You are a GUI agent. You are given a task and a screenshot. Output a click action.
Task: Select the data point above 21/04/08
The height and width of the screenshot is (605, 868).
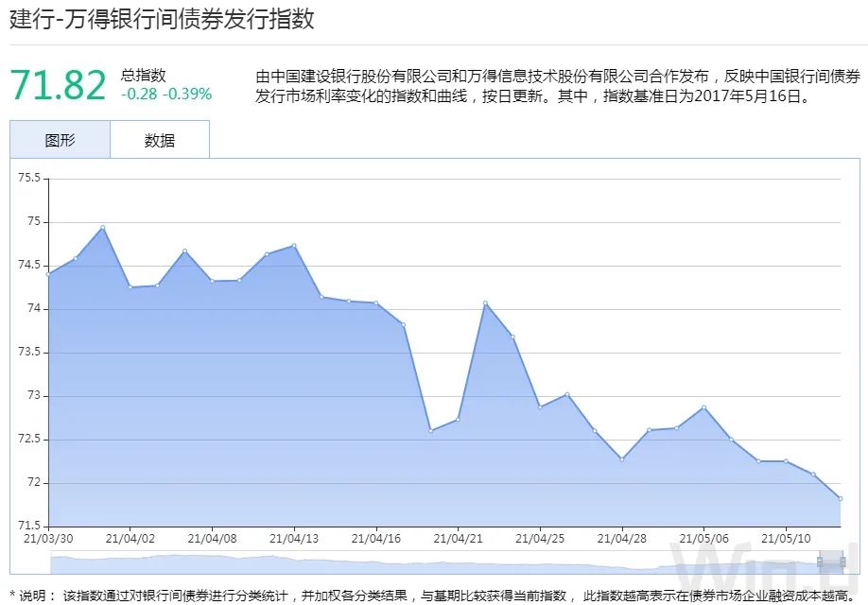pyautogui.click(x=212, y=281)
